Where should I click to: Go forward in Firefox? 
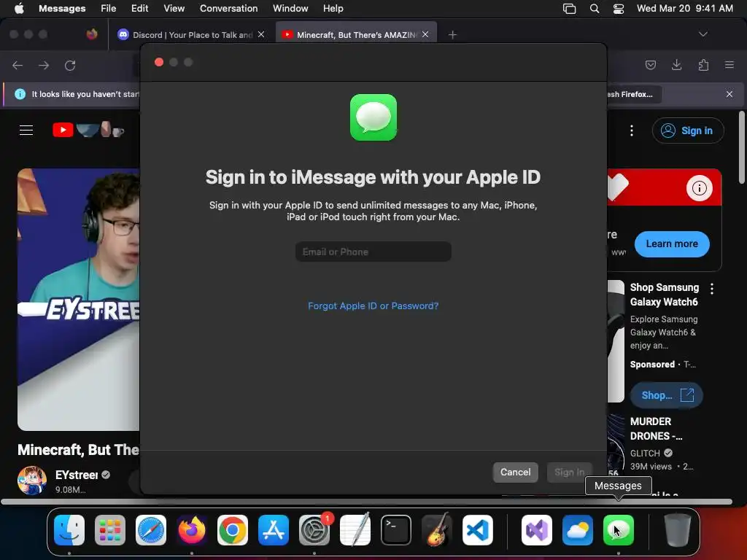pos(44,65)
